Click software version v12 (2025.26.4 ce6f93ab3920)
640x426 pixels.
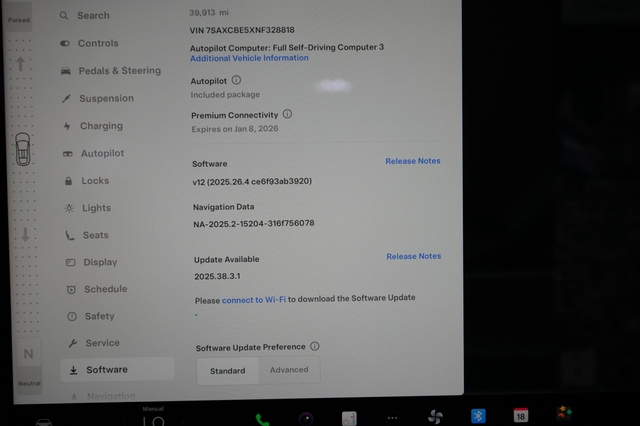coord(252,182)
